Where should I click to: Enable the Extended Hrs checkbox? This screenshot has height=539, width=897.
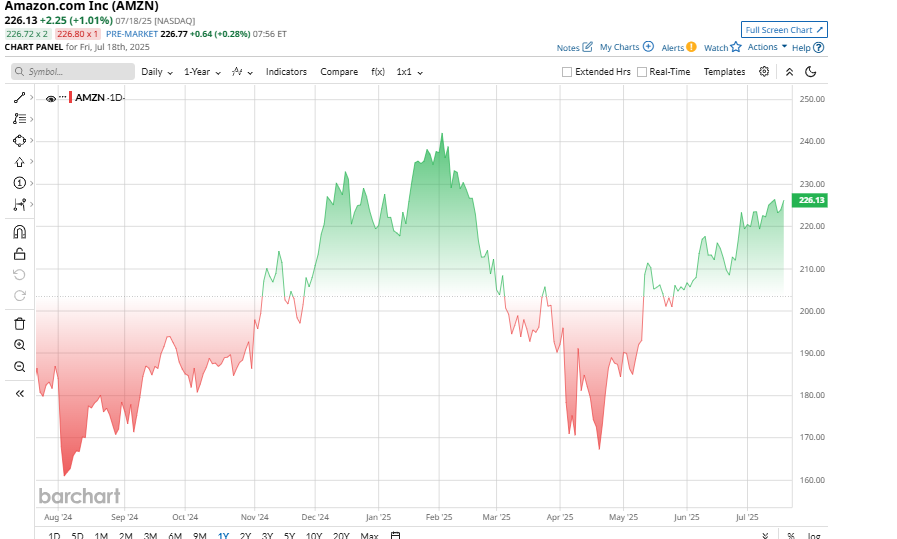pos(567,72)
